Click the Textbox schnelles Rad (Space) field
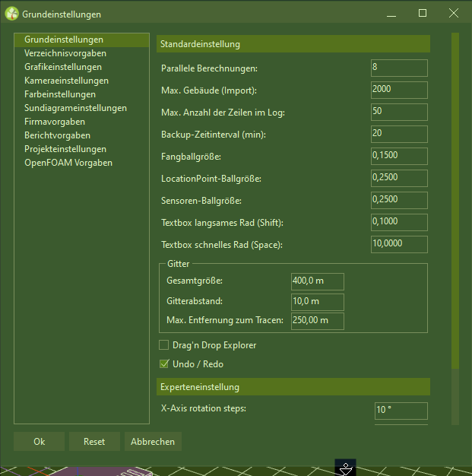This screenshot has width=472, height=476. pyautogui.click(x=399, y=244)
